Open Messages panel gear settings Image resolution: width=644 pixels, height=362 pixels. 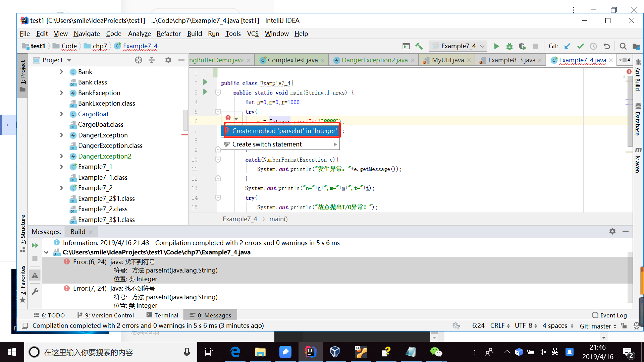coord(612,231)
